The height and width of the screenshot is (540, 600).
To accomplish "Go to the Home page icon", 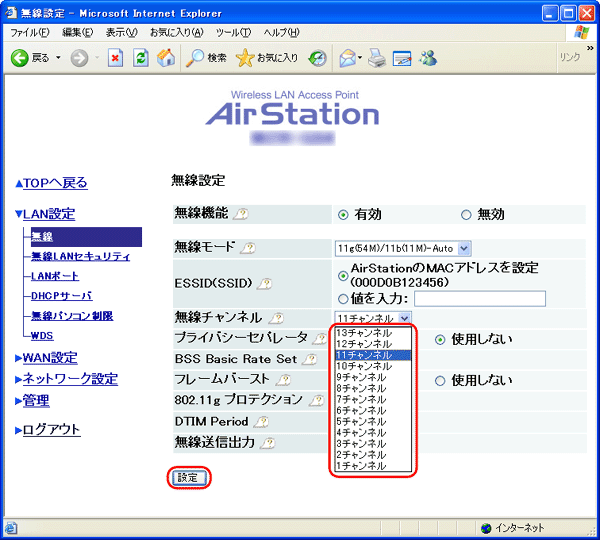I will [166, 58].
